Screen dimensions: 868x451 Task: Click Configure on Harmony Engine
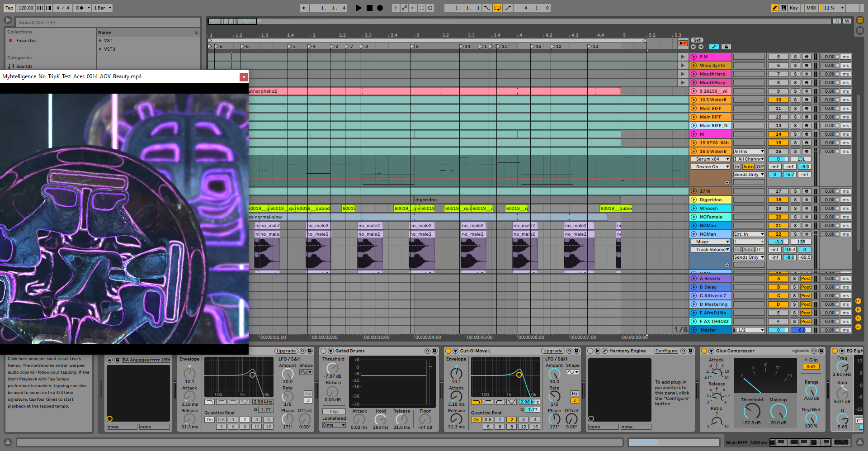[x=666, y=351]
